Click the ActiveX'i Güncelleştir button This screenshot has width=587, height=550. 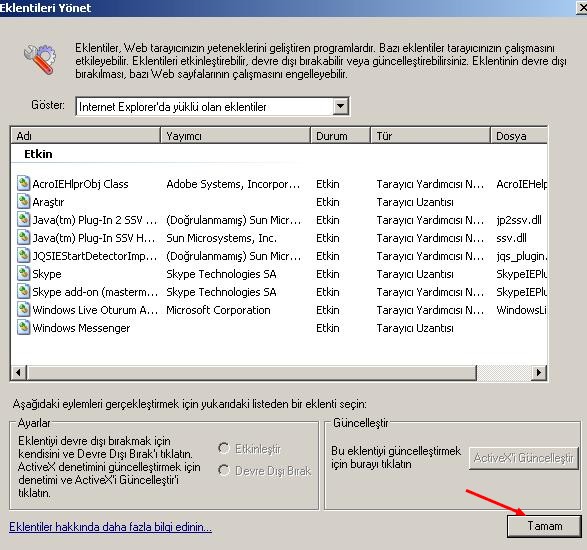523,458
